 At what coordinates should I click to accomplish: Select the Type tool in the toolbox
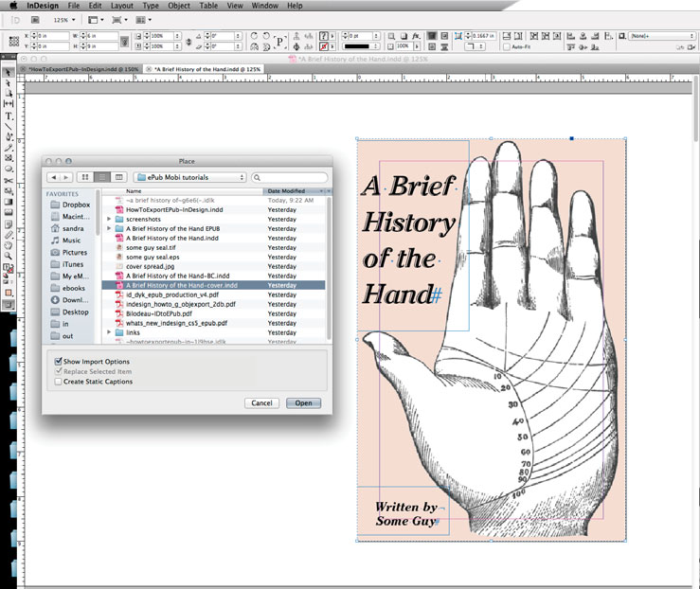coord(9,116)
